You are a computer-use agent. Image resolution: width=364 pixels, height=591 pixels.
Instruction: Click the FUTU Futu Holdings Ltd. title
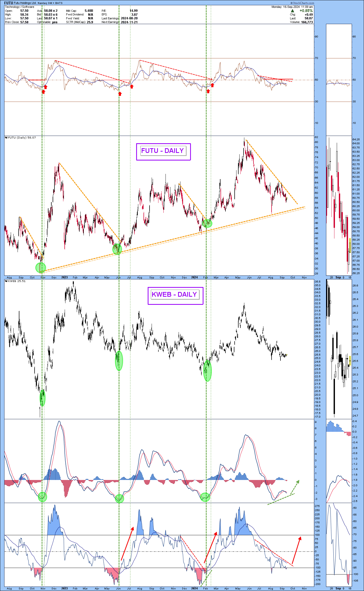click(20, 3)
